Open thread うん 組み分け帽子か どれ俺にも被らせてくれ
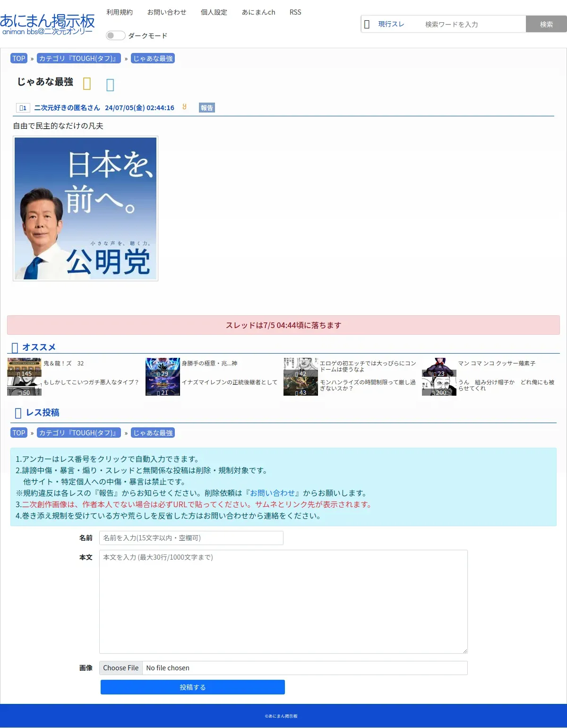The height and width of the screenshot is (728, 567). point(507,385)
